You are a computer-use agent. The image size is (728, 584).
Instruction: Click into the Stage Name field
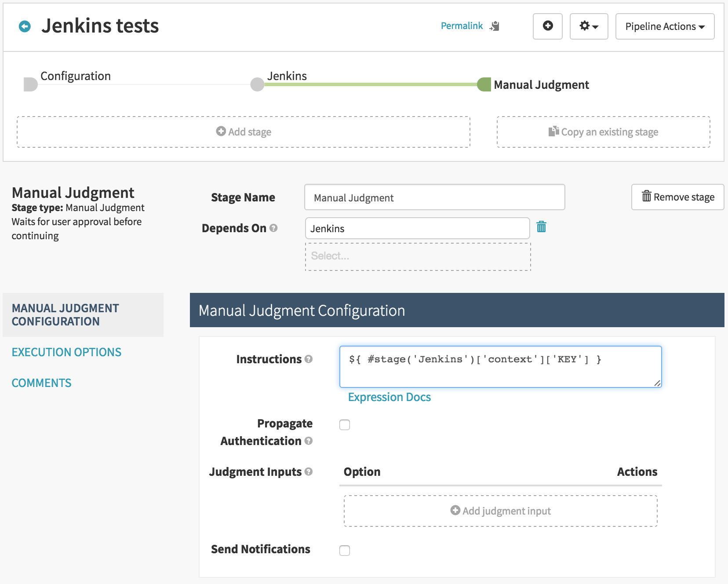coord(434,197)
